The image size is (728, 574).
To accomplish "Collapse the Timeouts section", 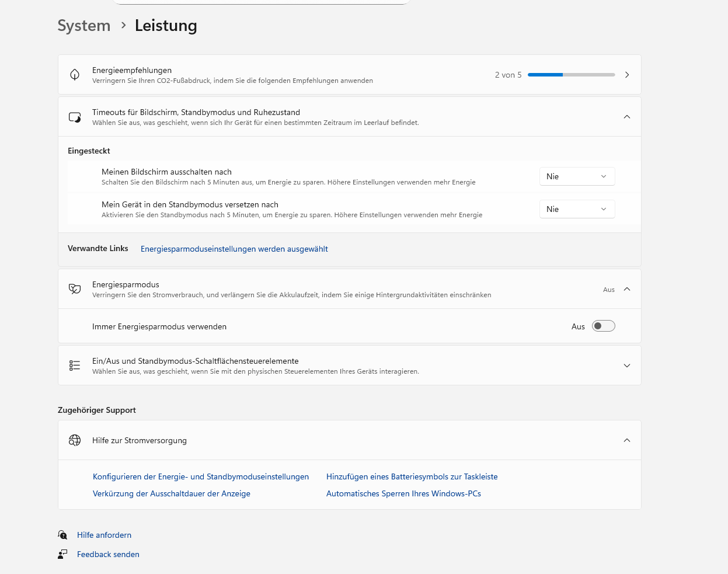I will [x=626, y=116].
